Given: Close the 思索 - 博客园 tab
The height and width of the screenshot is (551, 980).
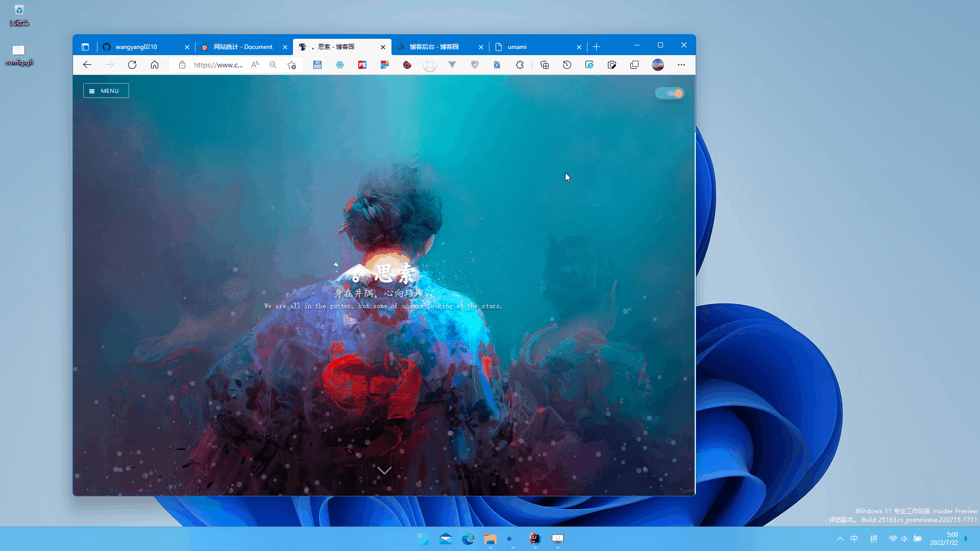Looking at the screenshot, I should 383,47.
